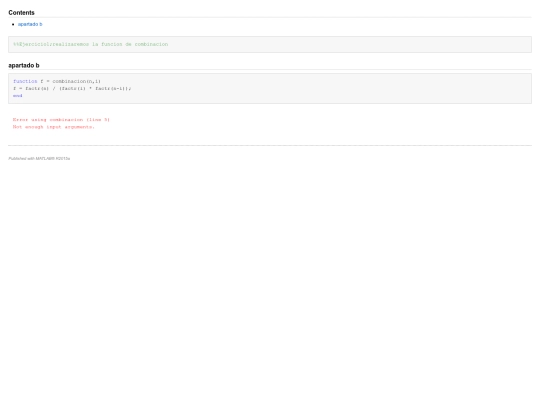Image resolution: width=540 pixels, height=405 pixels.
Task: Open the 'apartado b' contents link
Action: [30, 24]
